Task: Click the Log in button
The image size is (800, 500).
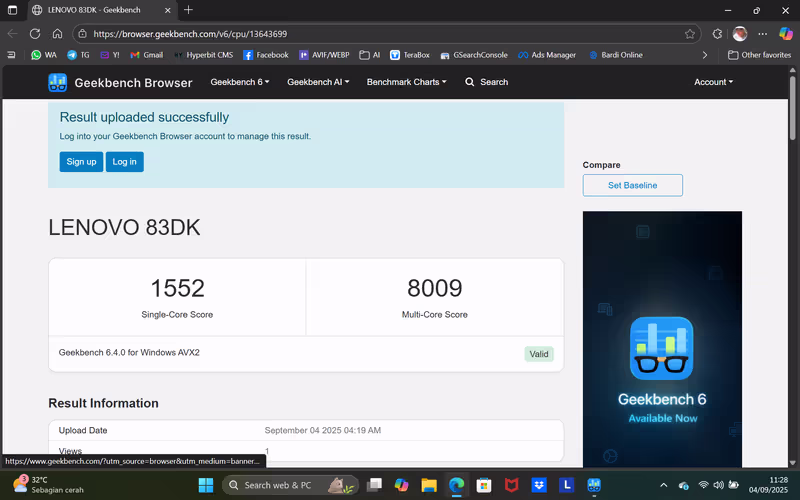Action: 124,162
